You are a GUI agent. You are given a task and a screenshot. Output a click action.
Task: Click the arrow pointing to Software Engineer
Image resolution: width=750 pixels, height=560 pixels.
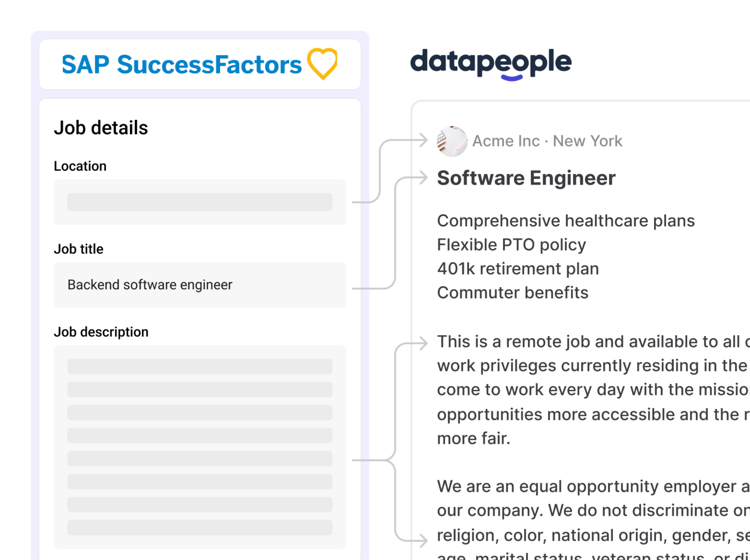click(423, 177)
